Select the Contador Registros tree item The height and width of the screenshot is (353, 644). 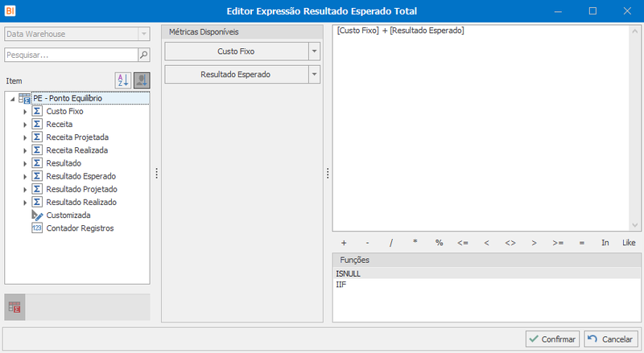80,228
